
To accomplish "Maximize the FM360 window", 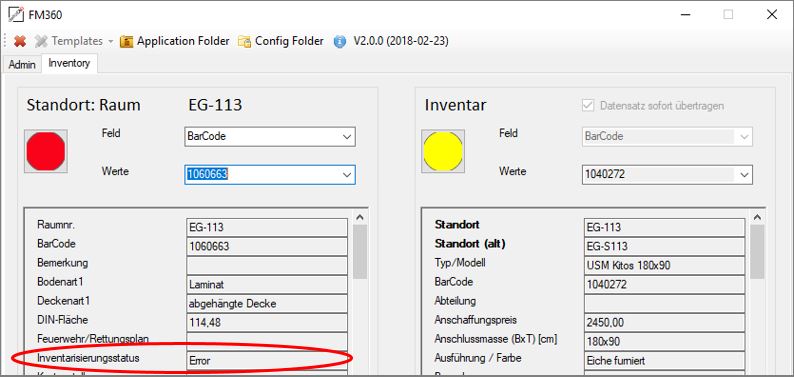I will [x=728, y=15].
